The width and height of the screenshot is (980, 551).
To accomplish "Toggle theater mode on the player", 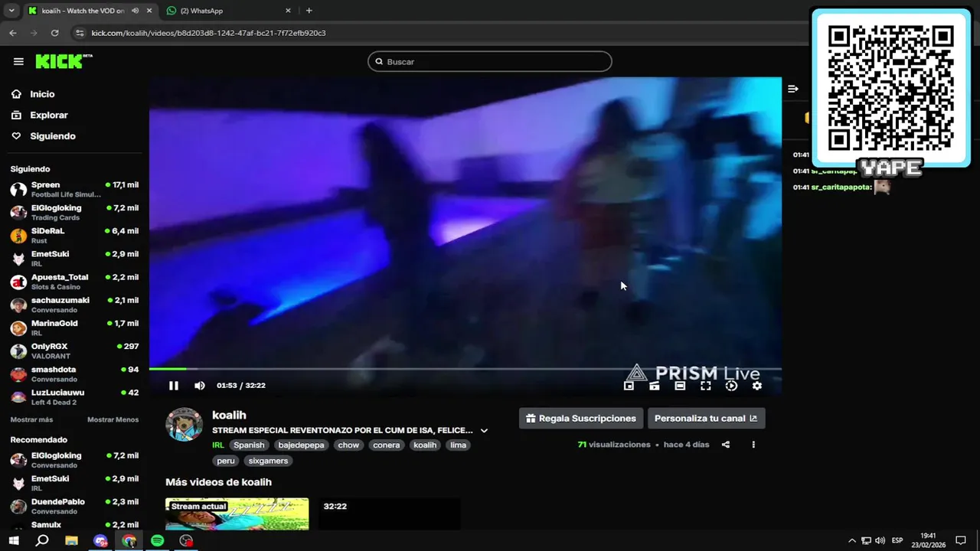I will click(680, 386).
